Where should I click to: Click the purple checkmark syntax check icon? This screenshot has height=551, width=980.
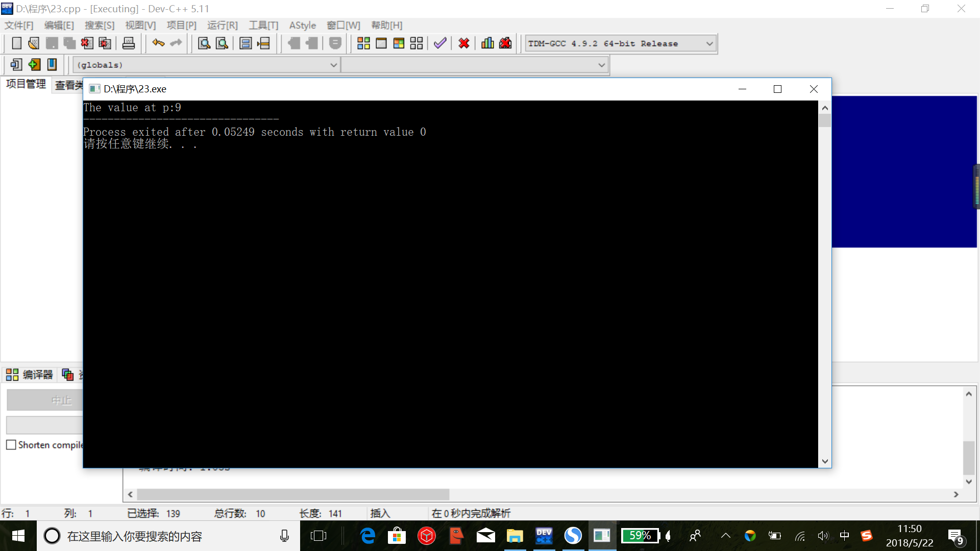(x=440, y=43)
